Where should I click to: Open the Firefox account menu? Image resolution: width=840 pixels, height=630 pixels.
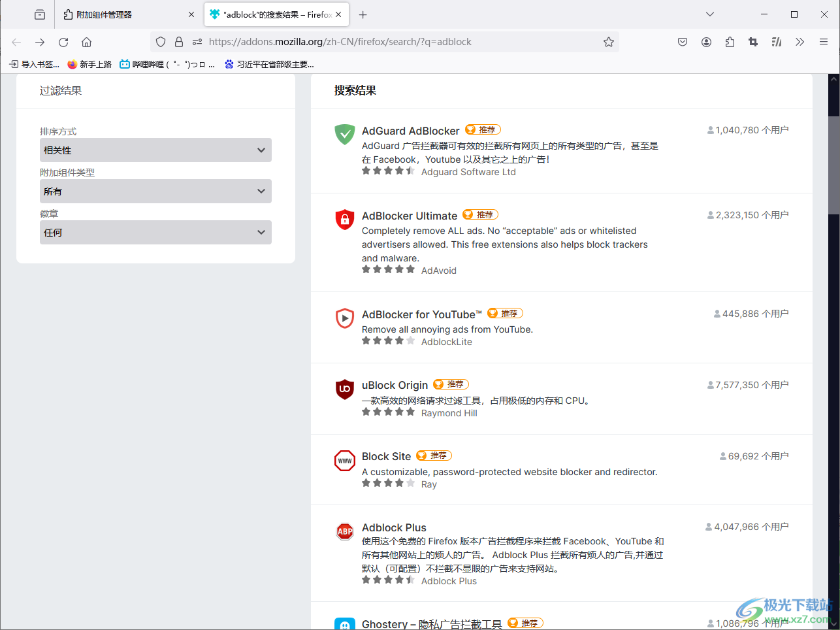click(706, 42)
